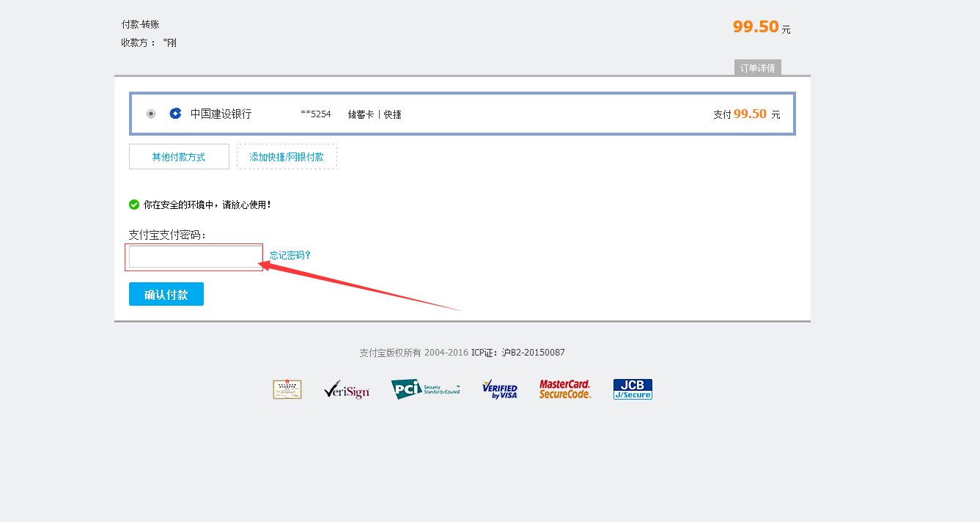
Task: Click the 其他付款方式 button
Action: (x=179, y=157)
